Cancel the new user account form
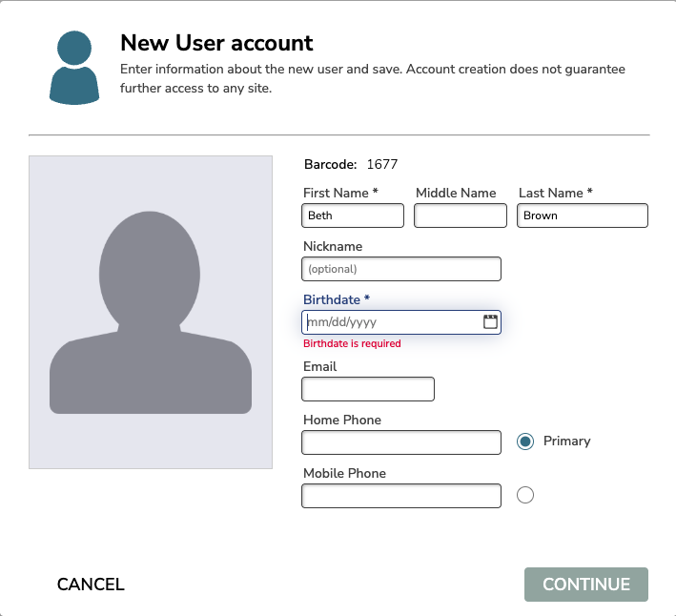The image size is (676, 616). coord(91,585)
